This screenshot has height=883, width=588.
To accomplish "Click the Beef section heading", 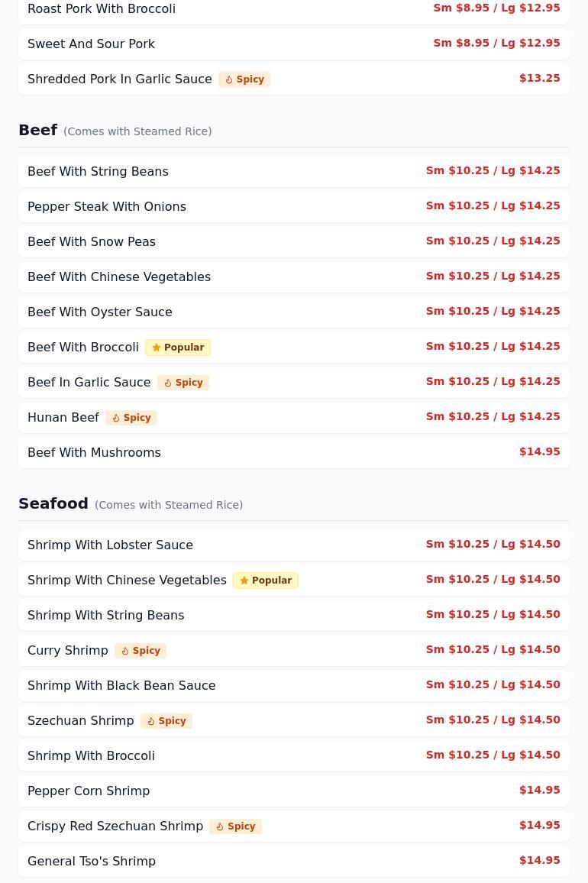I will [x=37, y=130].
